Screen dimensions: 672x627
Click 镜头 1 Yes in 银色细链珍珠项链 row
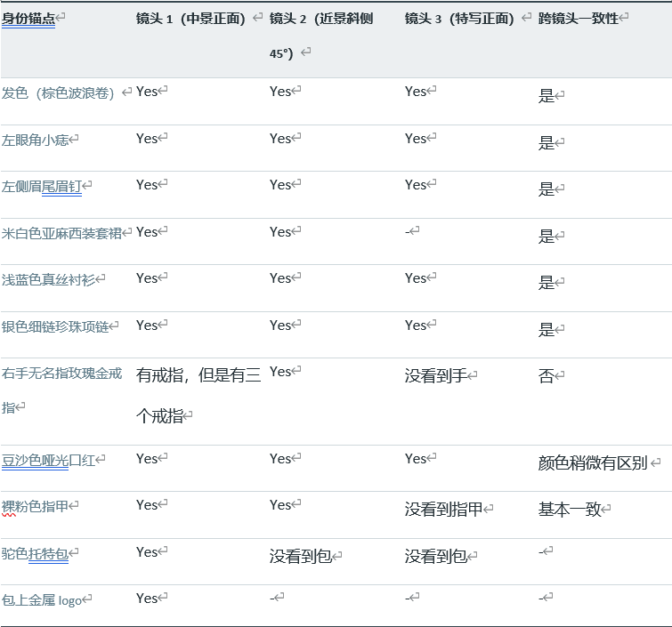coord(147,326)
